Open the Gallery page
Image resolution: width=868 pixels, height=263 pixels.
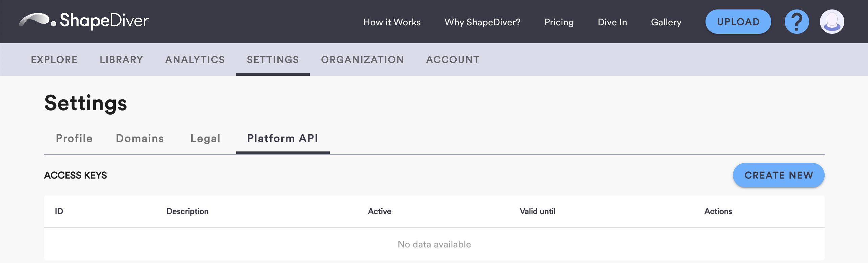coord(666,22)
